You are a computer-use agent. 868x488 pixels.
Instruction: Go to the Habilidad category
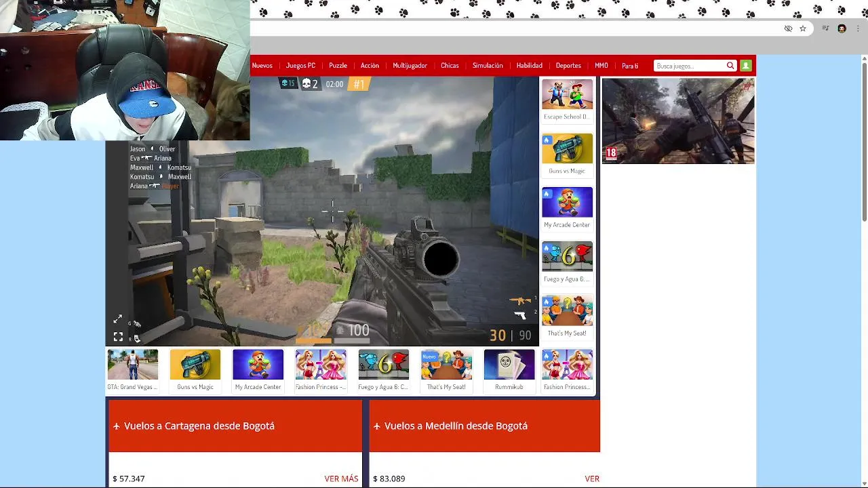(529, 66)
